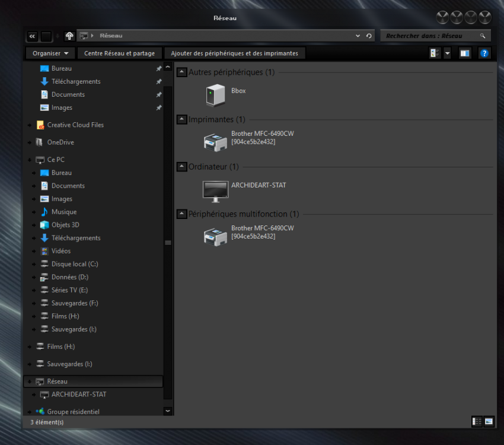The image size is (504, 445).
Task: Collapse the Autres périphériques group
Action: (182, 72)
